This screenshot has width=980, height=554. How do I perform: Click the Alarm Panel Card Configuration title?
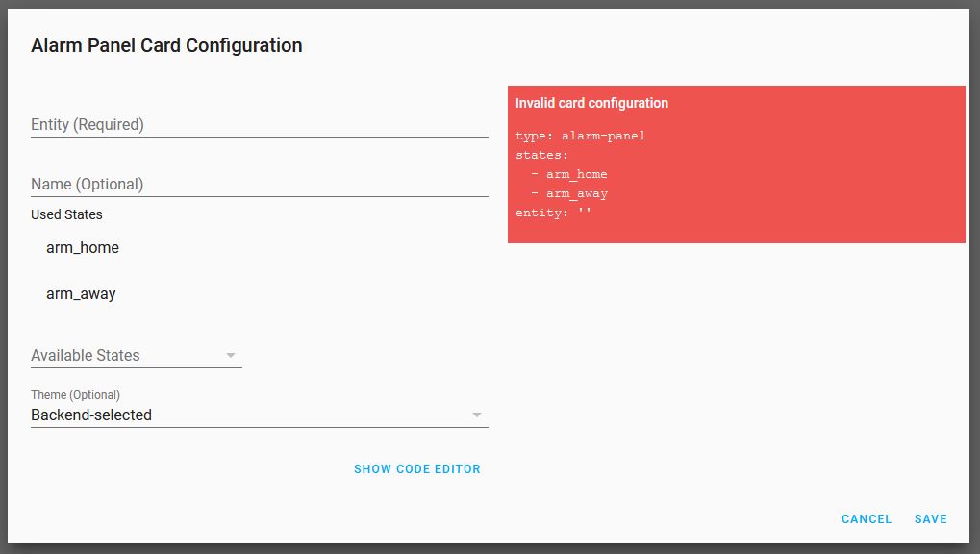[x=166, y=45]
